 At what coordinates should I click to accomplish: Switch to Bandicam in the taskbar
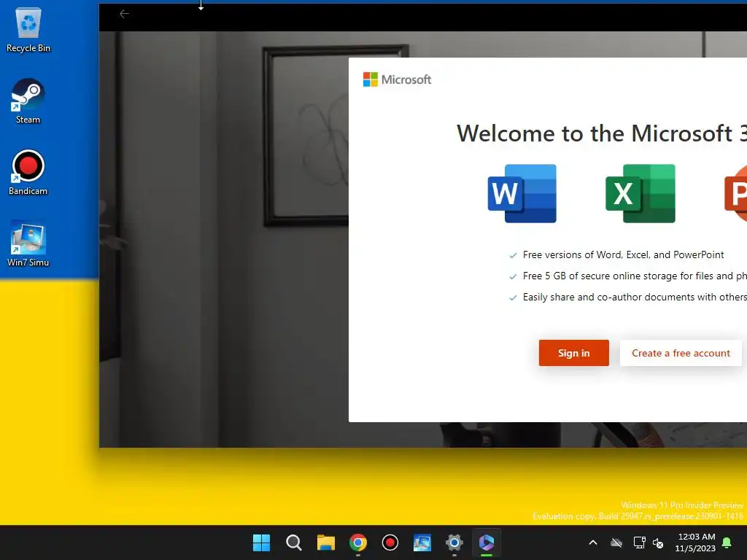click(390, 542)
